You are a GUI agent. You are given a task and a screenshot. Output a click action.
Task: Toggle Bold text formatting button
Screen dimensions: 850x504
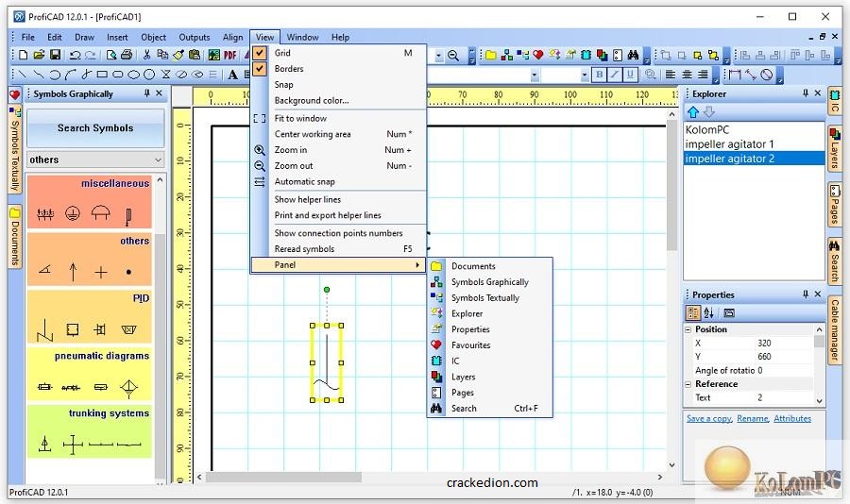point(600,75)
